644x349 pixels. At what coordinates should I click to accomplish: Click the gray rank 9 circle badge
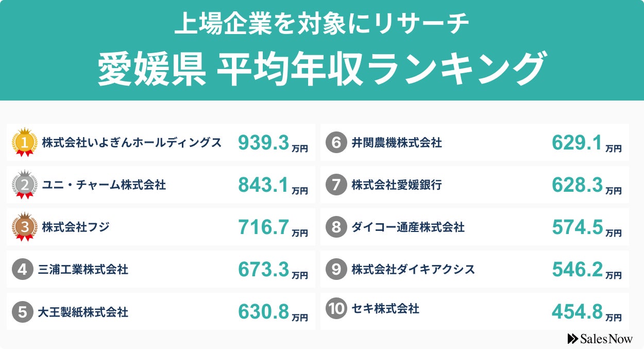(336, 270)
